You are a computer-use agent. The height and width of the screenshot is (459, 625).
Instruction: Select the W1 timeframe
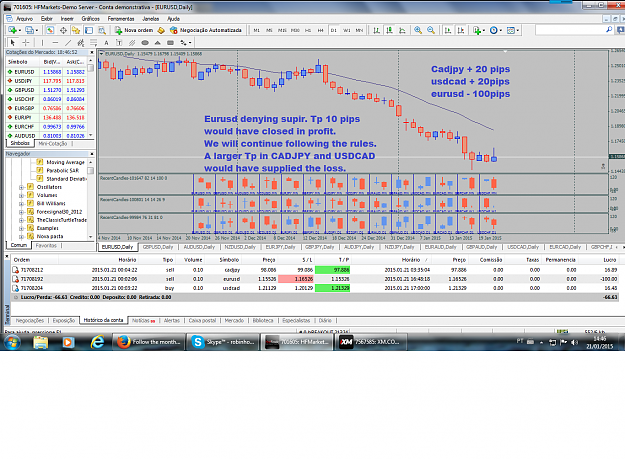(x=346, y=30)
